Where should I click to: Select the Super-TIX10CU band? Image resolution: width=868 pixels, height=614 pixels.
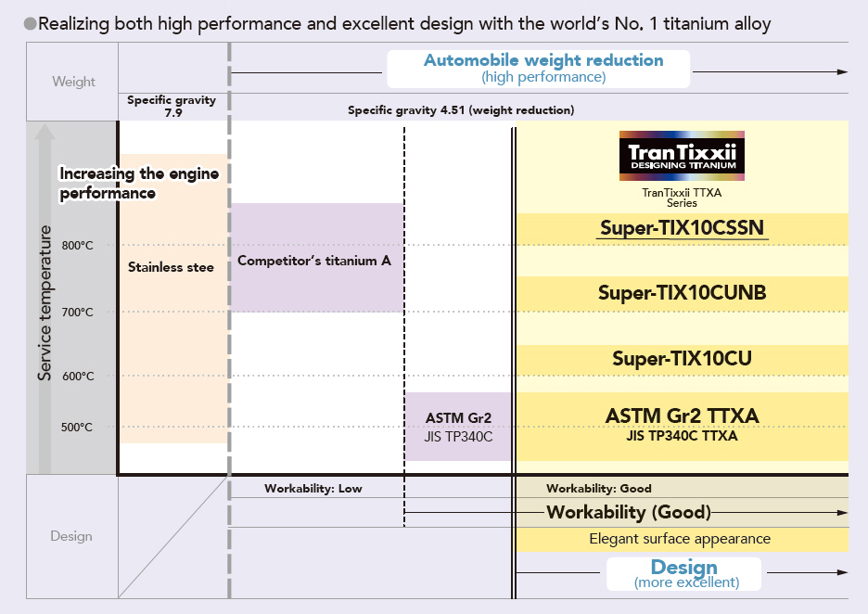click(x=682, y=358)
